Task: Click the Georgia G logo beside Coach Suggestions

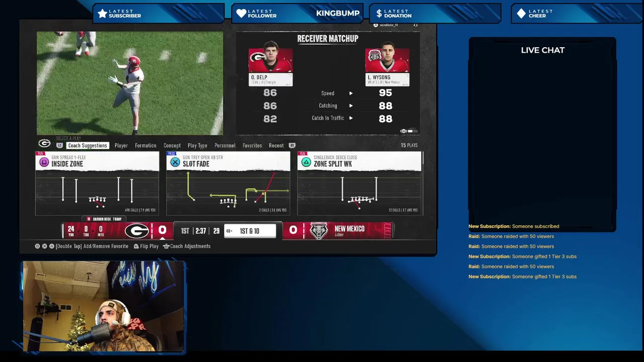Action: click(x=44, y=144)
